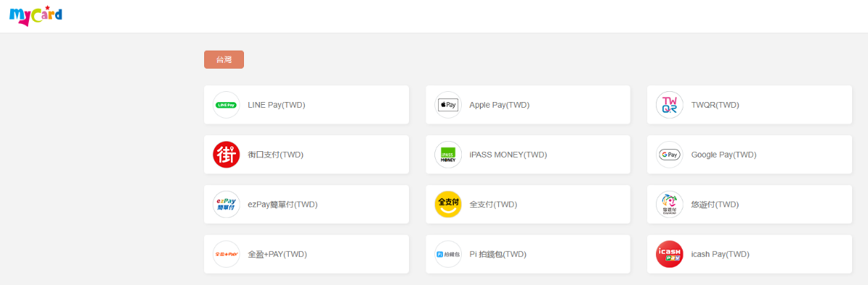Click the 悠遊付 logo icon

[x=669, y=204]
